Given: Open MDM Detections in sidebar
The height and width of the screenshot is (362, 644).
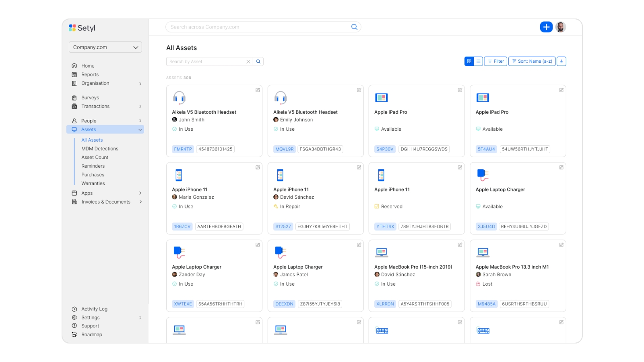Looking at the screenshot, I should tap(100, 149).
